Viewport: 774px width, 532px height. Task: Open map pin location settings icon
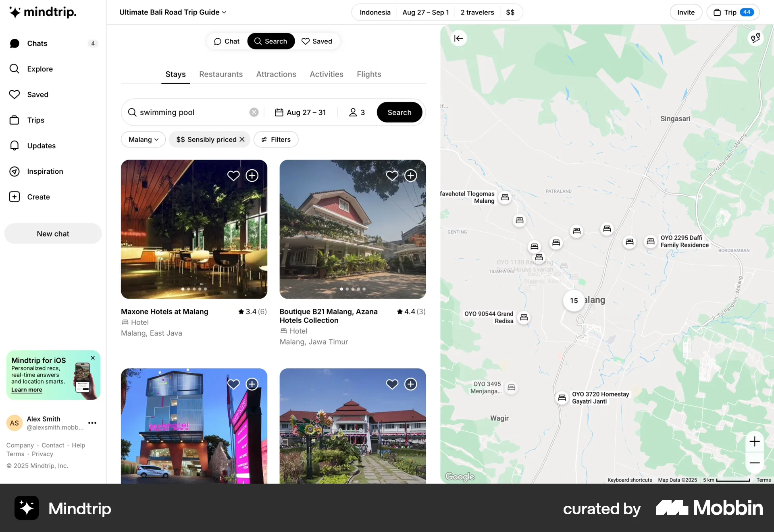coord(755,38)
